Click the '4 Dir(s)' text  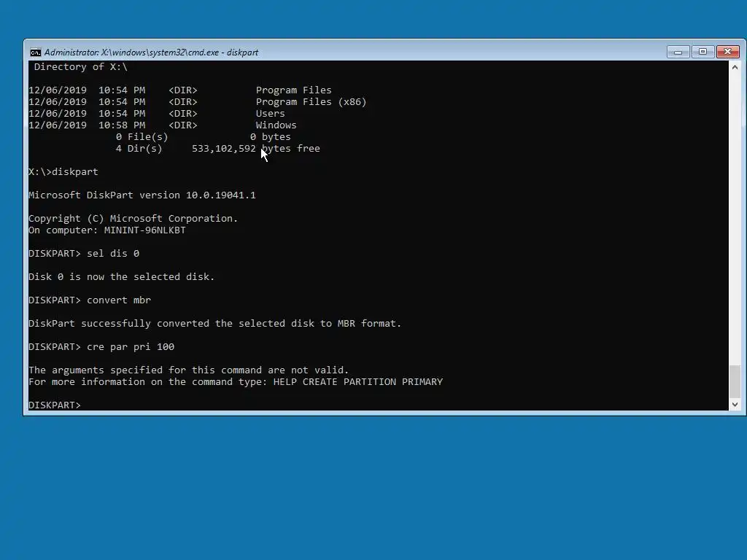click(x=139, y=149)
